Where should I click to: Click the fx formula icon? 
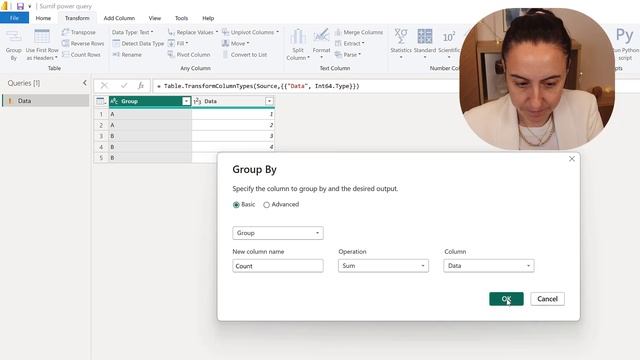[x=141, y=85]
